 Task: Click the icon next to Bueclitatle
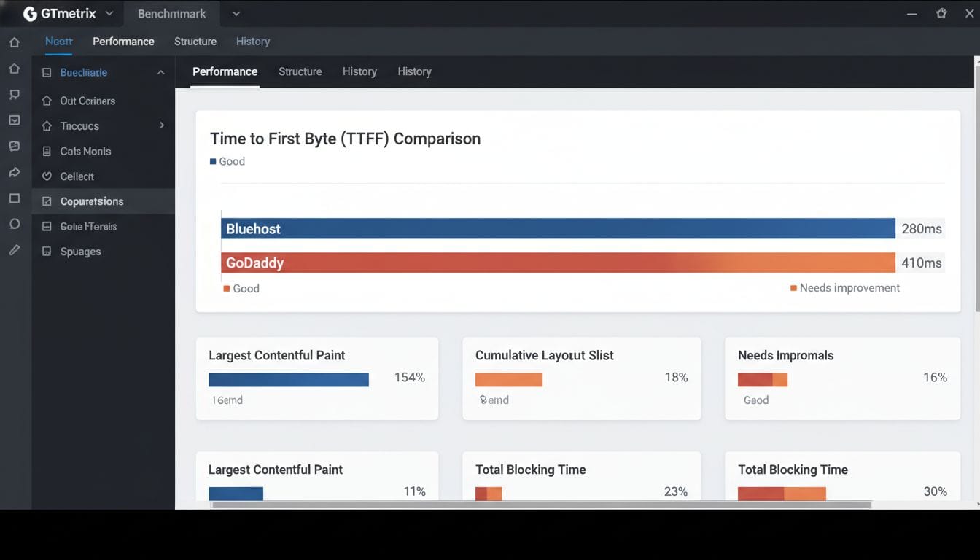coord(47,73)
